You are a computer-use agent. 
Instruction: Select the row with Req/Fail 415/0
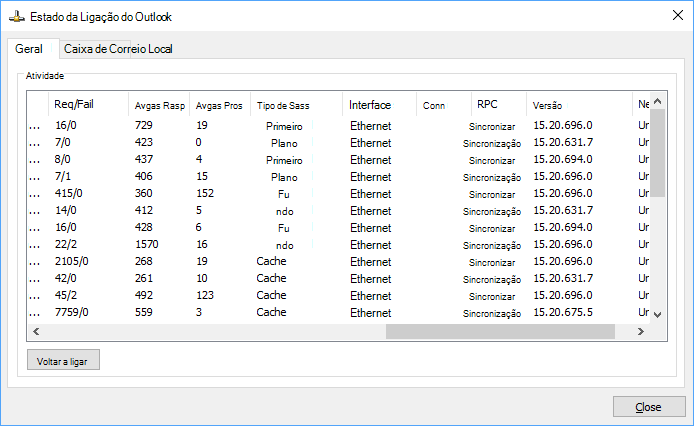(x=339, y=194)
